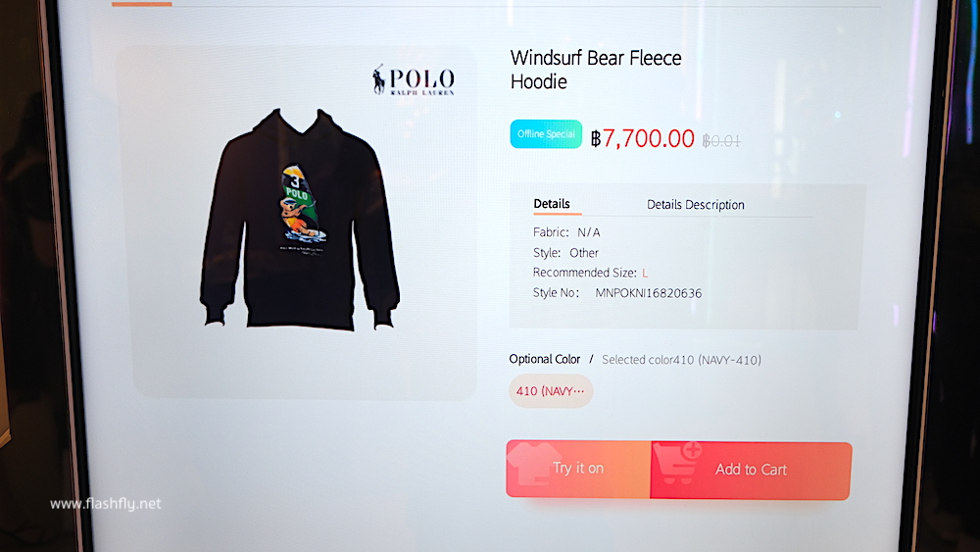Switch to the Details Description tab
Viewport: 980px width, 552px height.
[x=695, y=204]
